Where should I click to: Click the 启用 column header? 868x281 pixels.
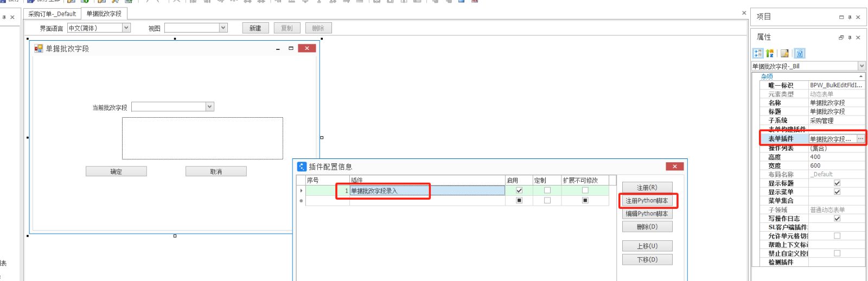[519, 180]
